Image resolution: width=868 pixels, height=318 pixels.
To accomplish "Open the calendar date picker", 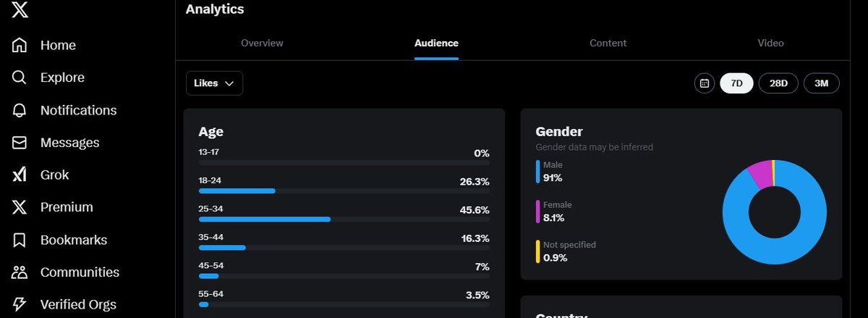I will (x=704, y=83).
